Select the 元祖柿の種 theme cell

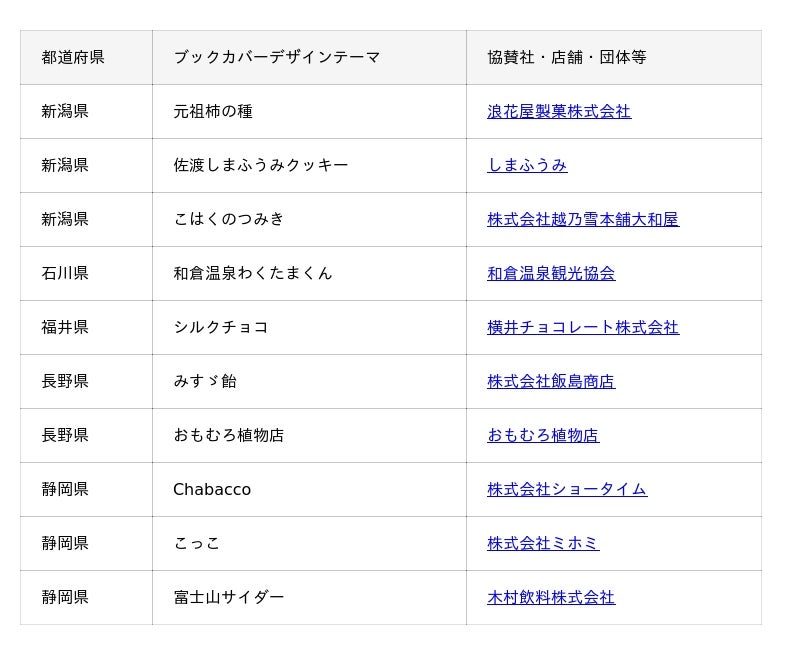[213, 112]
